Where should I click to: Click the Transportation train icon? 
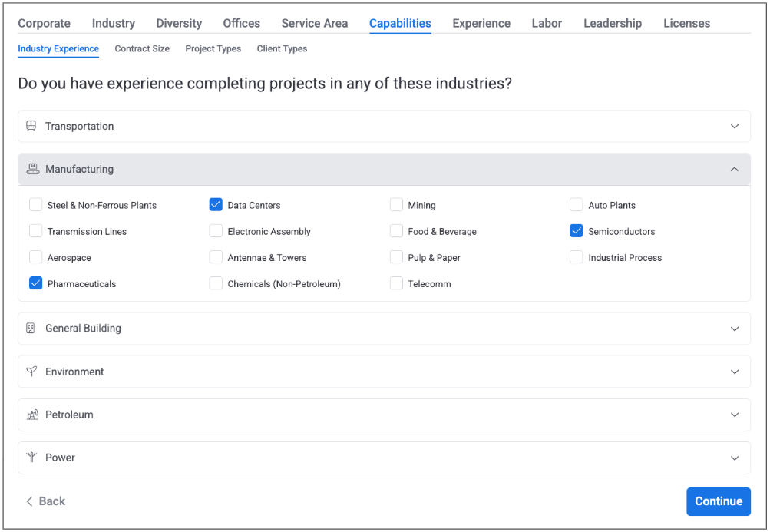point(31,127)
